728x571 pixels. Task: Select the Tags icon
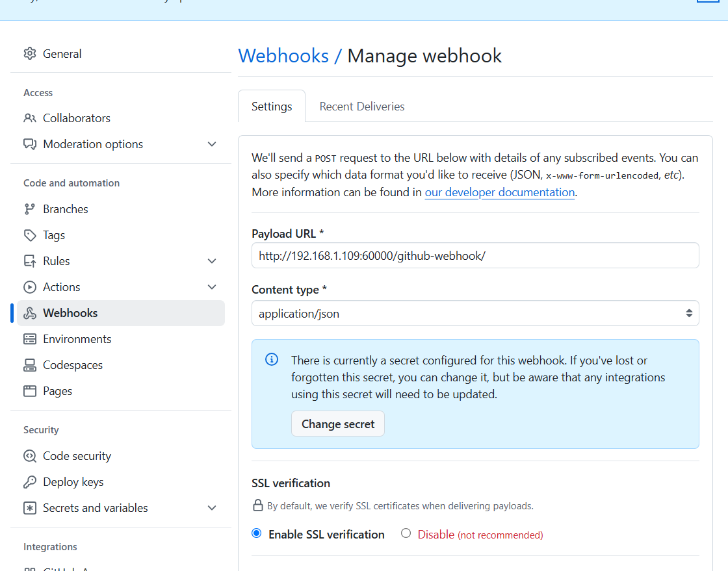click(x=29, y=235)
